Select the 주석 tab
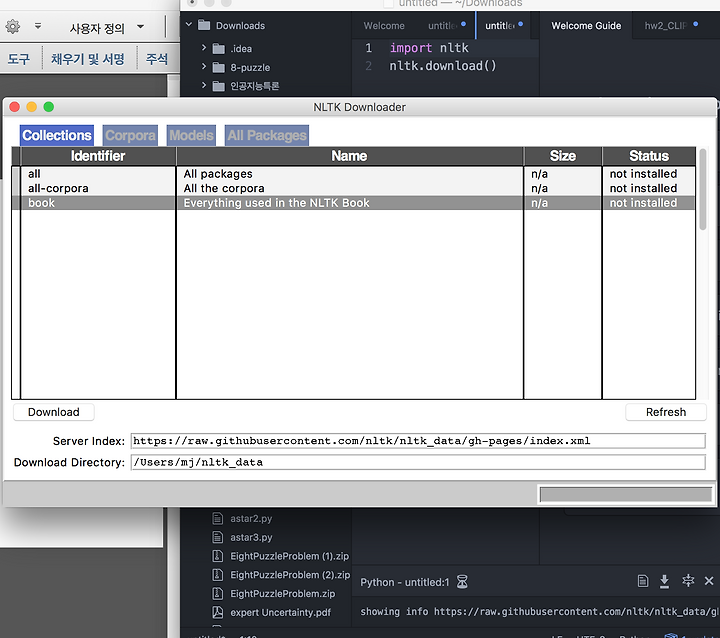Screen dimensions: 720x638 click(x=157, y=59)
